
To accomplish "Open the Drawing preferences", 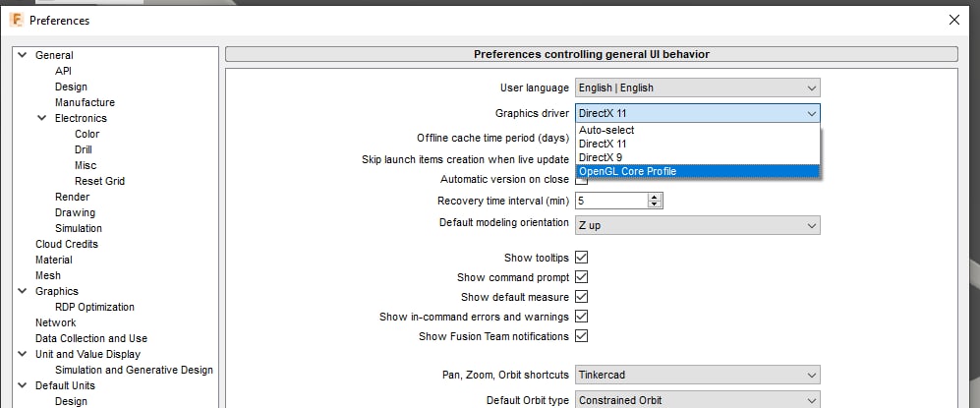I will pyautogui.click(x=75, y=212).
